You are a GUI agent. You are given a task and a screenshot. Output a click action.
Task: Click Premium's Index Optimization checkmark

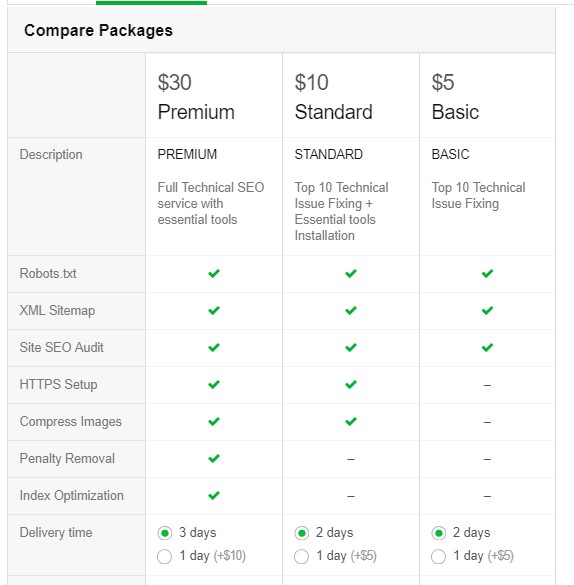[214, 495]
